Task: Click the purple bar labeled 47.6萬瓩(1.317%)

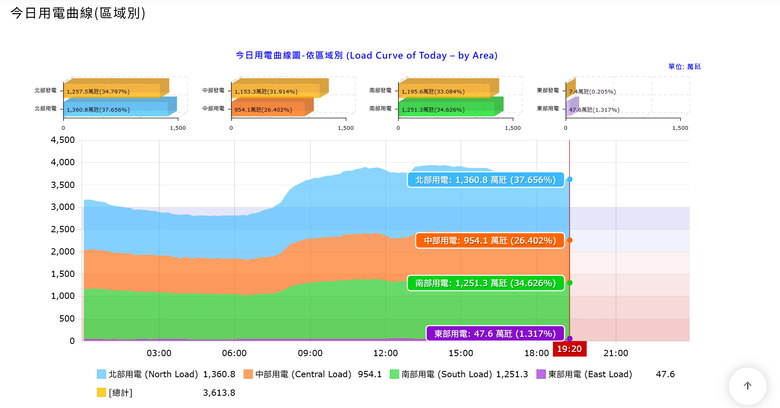Action: 572,107
